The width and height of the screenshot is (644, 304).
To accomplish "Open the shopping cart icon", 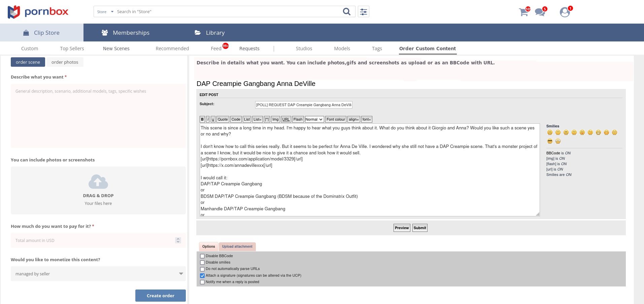I will pyautogui.click(x=523, y=12).
